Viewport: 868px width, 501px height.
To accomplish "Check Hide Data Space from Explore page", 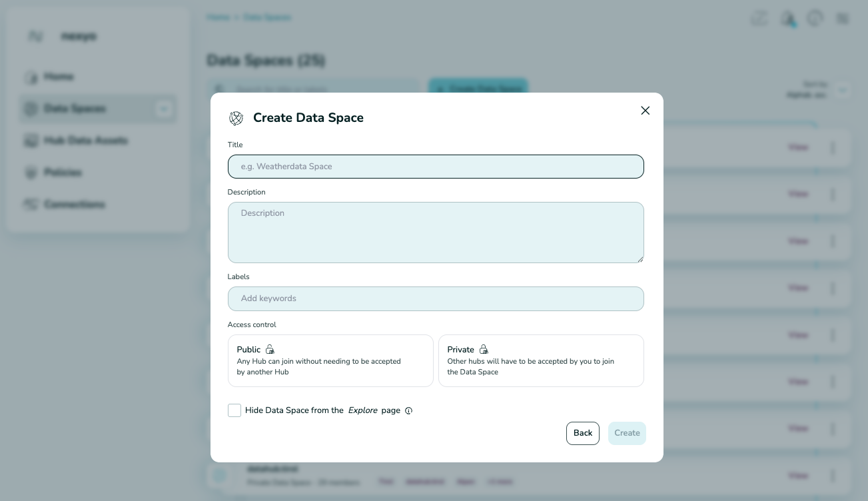I will click(x=234, y=410).
